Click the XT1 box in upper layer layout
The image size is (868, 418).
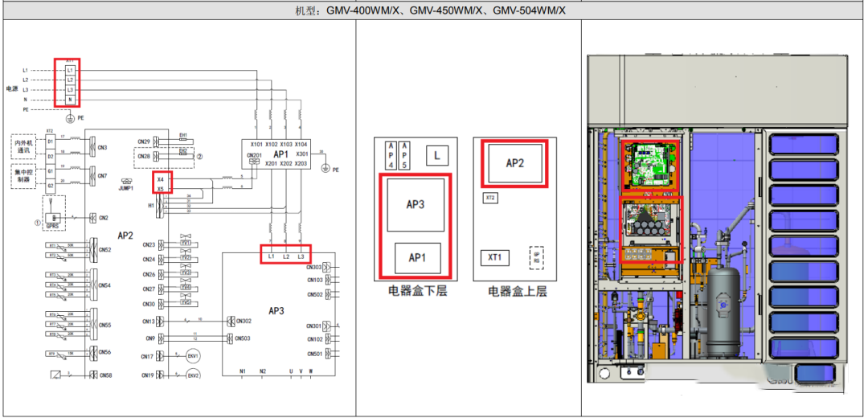[495, 258]
